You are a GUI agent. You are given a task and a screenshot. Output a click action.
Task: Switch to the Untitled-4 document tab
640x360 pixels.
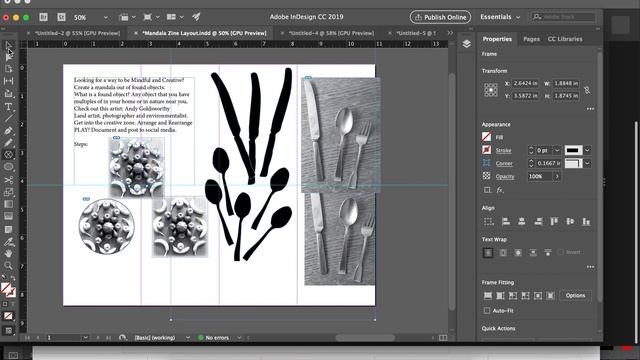331,33
